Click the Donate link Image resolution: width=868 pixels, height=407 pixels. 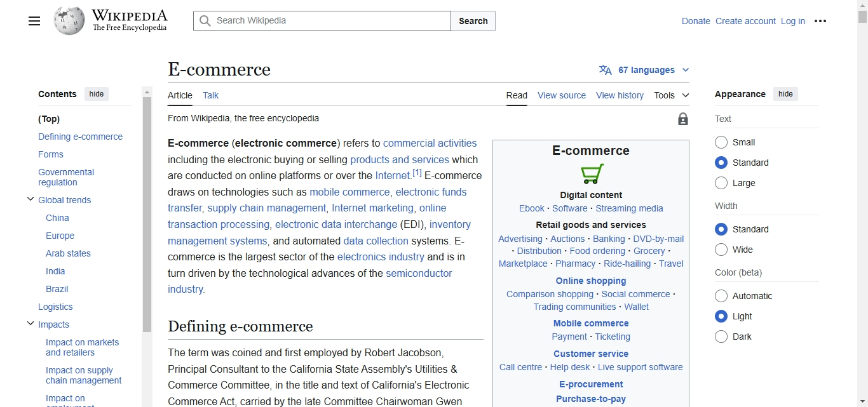(x=696, y=21)
